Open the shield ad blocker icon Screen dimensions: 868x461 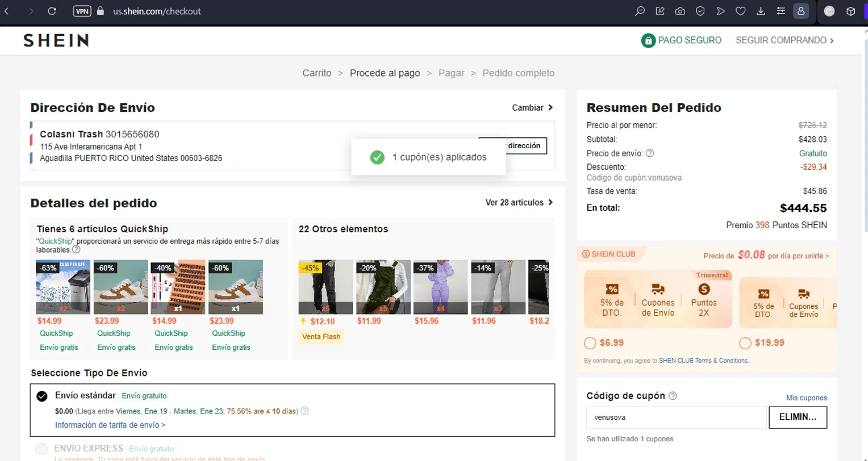(x=700, y=11)
